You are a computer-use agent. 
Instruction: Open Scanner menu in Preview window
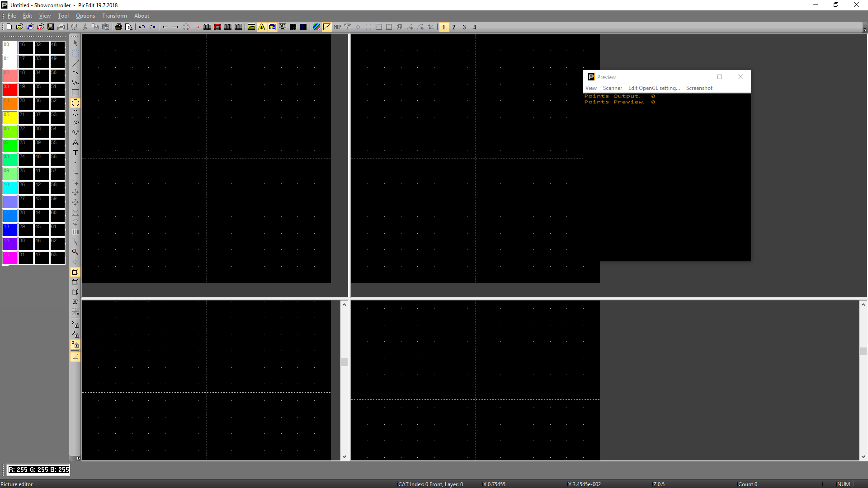coord(612,88)
